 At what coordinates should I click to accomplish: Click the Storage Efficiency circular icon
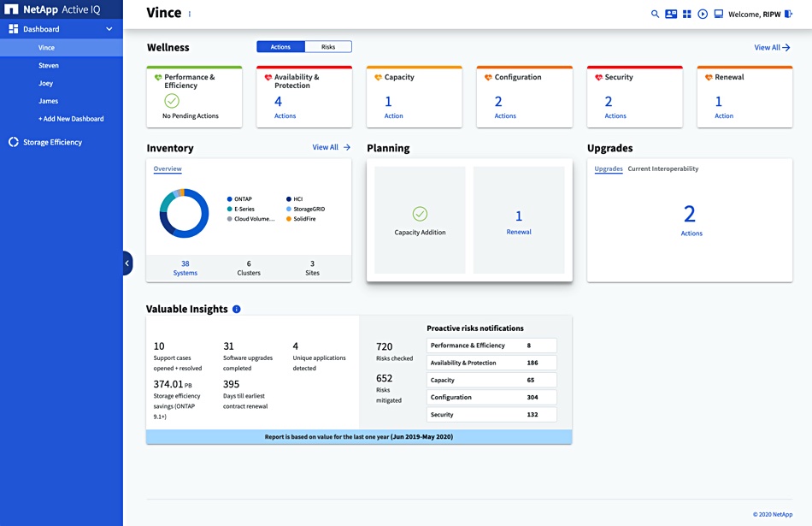click(14, 142)
